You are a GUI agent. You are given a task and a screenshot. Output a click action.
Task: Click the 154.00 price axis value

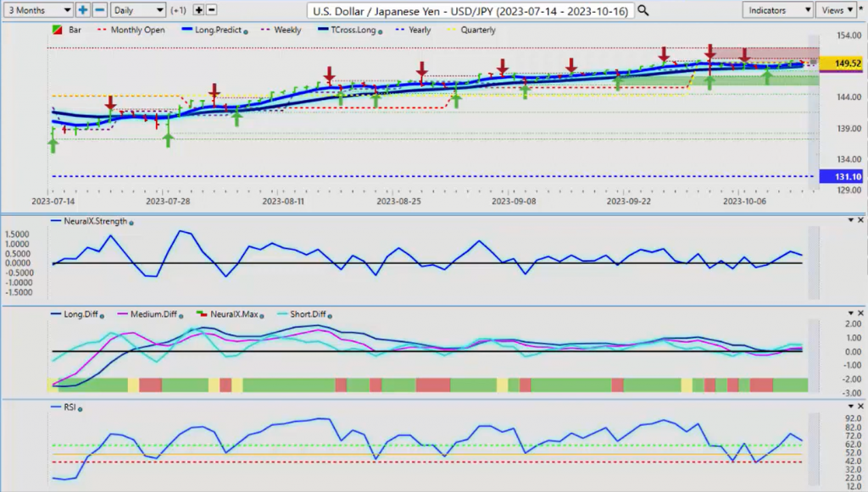[x=849, y=36]
